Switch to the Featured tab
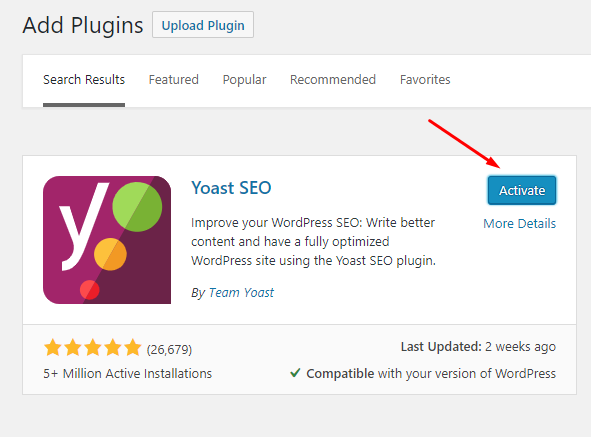Screen dimensions: 591x437 click(x=173, y=80)
